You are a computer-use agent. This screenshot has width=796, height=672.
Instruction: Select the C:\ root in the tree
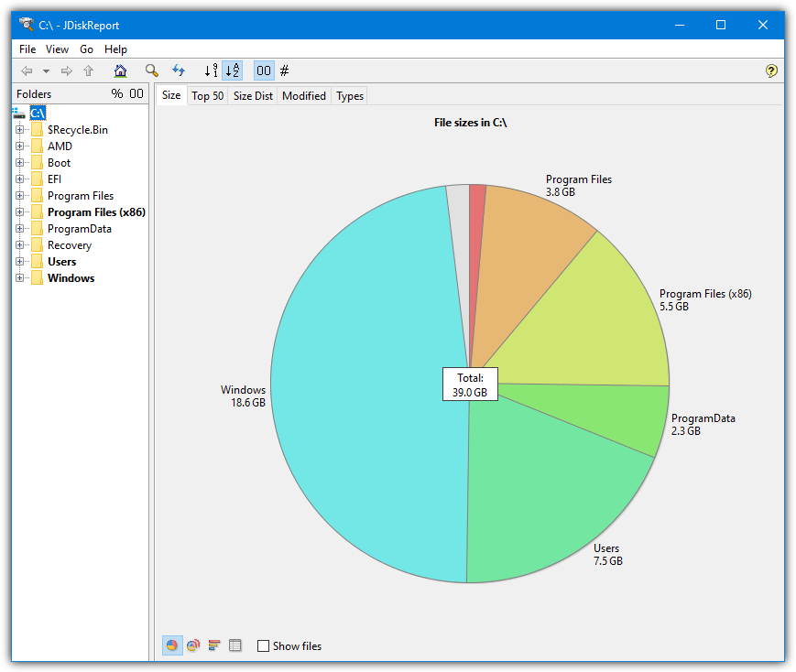[x=38, y=113]
